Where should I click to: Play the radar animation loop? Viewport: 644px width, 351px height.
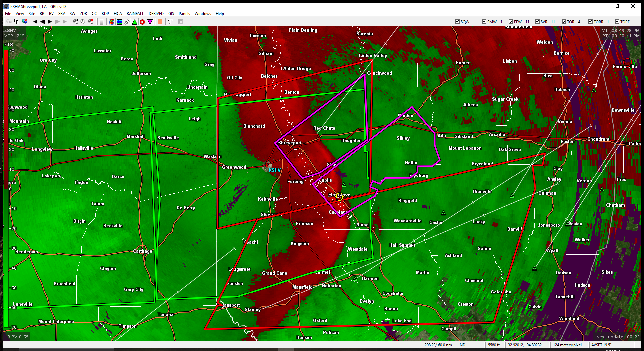coord(50,22)
